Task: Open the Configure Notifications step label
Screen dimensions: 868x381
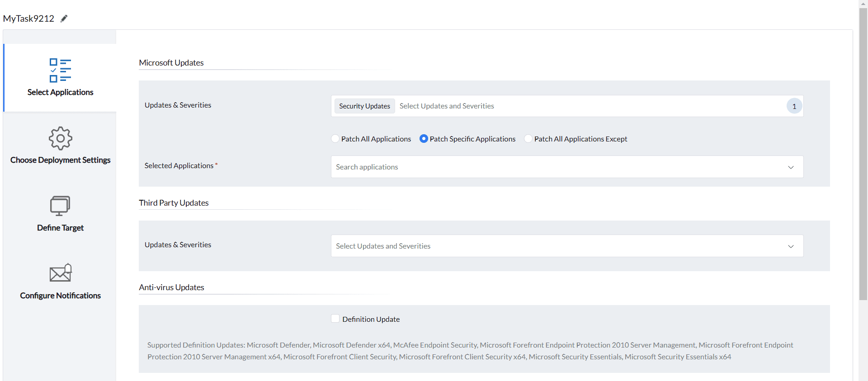Action: click(x=60, y=296)
